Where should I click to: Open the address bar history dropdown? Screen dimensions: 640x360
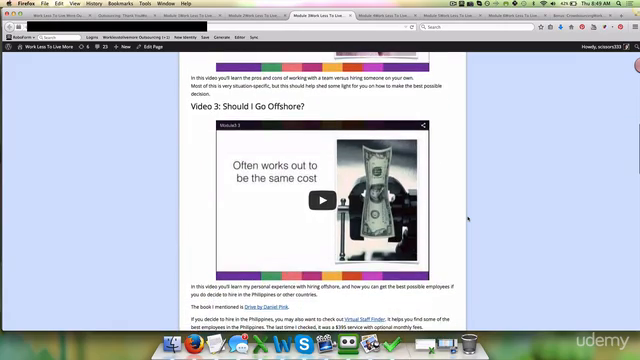(406, 27)
